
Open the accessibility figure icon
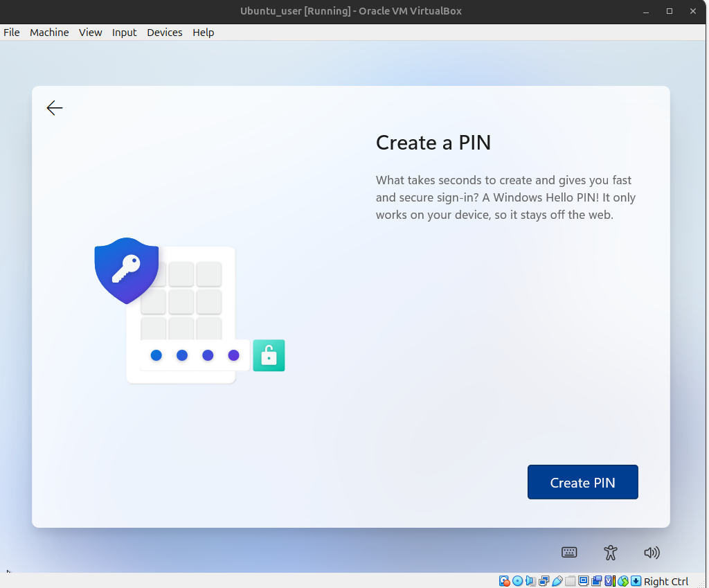(611, 552)
